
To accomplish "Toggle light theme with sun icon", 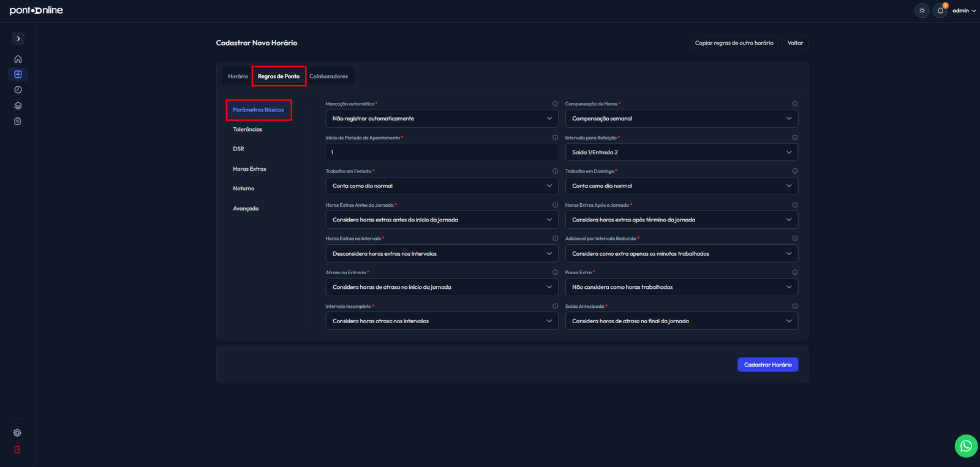I will tap(922, 10).
